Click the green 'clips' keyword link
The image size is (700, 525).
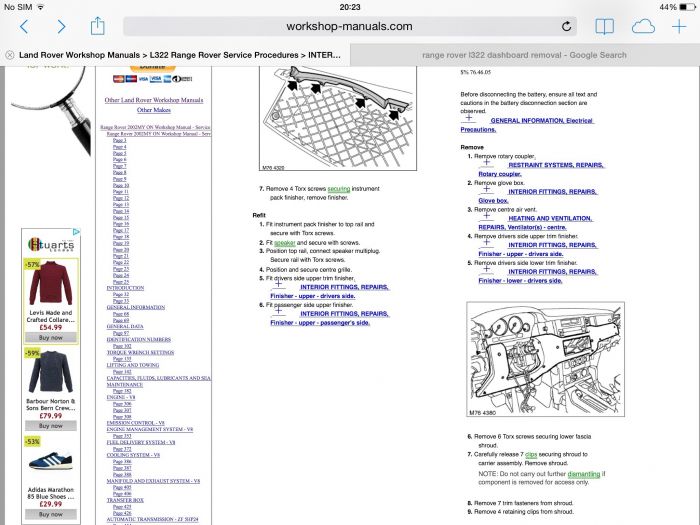click(531, 454)
